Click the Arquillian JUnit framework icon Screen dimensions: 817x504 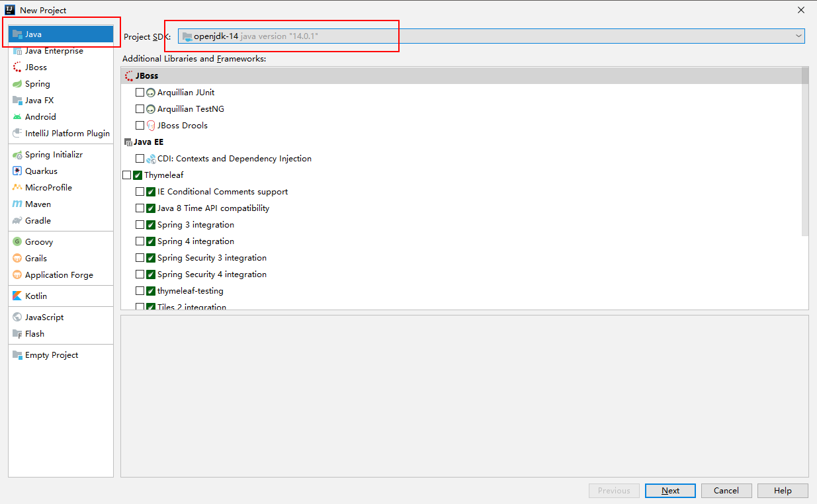point(151,93)
